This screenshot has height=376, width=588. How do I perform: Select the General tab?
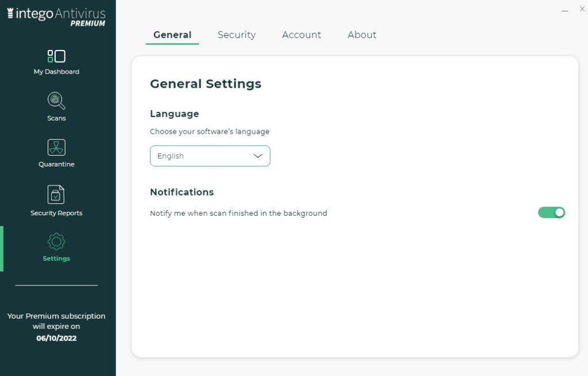pyautogui.click(x=172, y=35)
